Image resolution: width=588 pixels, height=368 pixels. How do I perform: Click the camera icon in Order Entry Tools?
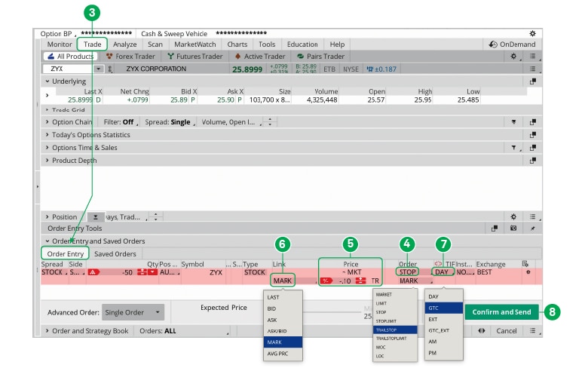tap(513, 228)
